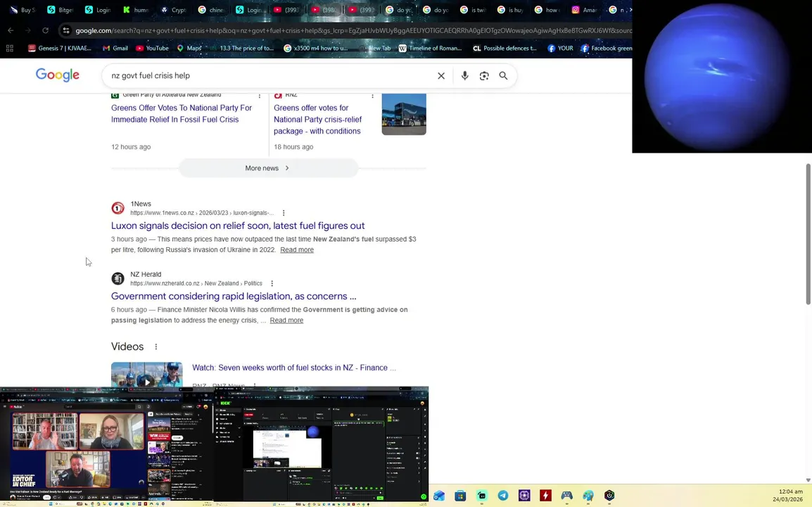Image resolution: width=812 pixels, height=507 pixels.
Task: Click Read more under NZ Herald snippet
Action: (286, 320)
